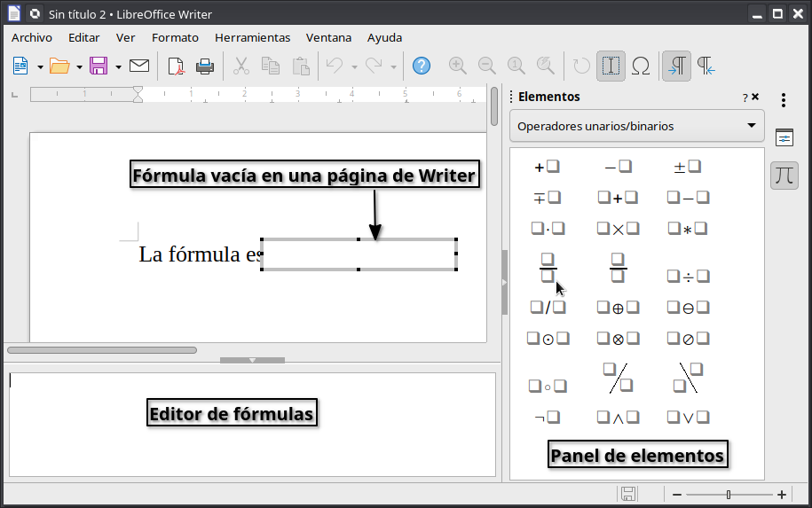Click the status bar zoom slider handle
Viewport: 812px width, 508px height.
[x=728, y=495]
